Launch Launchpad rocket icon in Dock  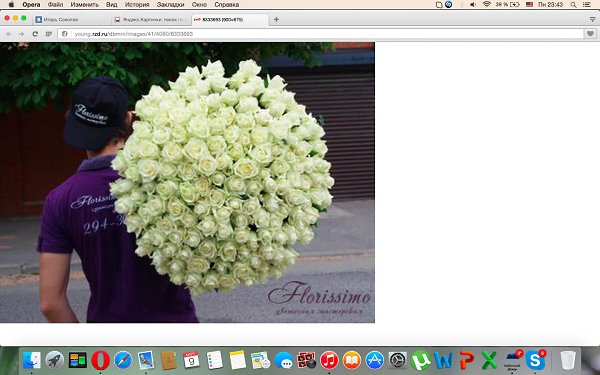(55, 360)
